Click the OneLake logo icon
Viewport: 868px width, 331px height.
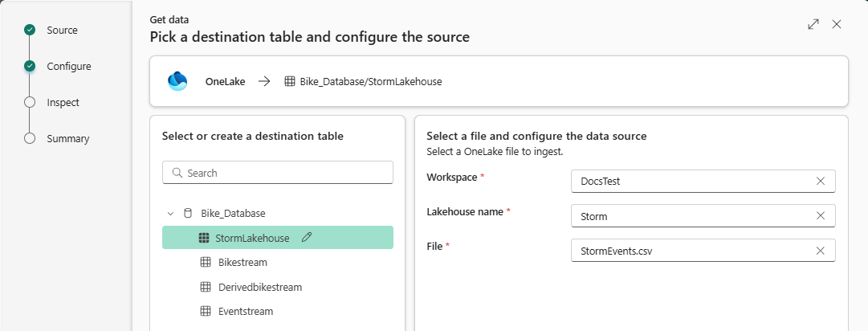pyautogui.click(x=177, y=81)
